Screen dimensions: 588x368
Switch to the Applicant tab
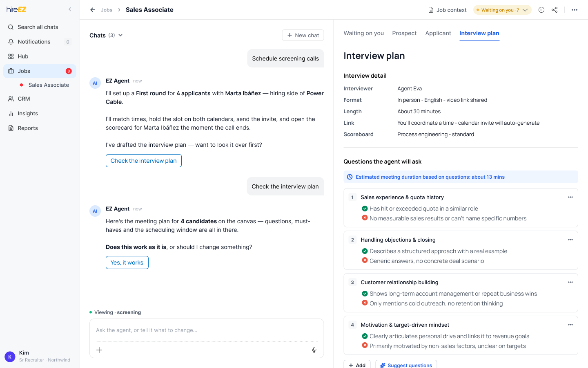(438, 33)
